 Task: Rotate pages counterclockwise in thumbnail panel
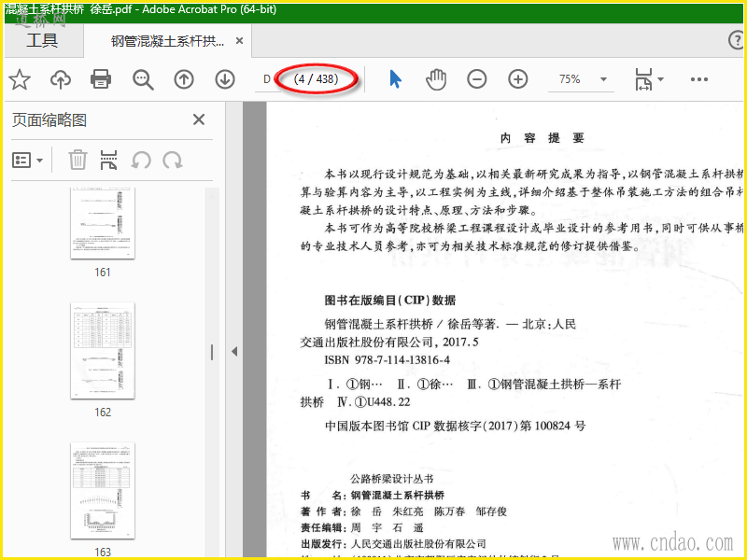click(141, 161)
